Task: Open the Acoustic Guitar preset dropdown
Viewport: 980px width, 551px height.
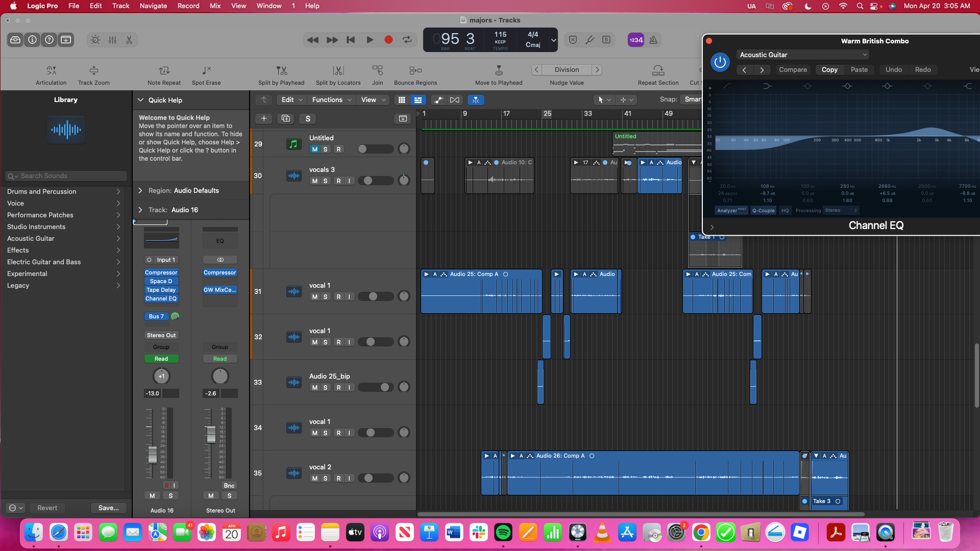Action: (x=802, y=55)
